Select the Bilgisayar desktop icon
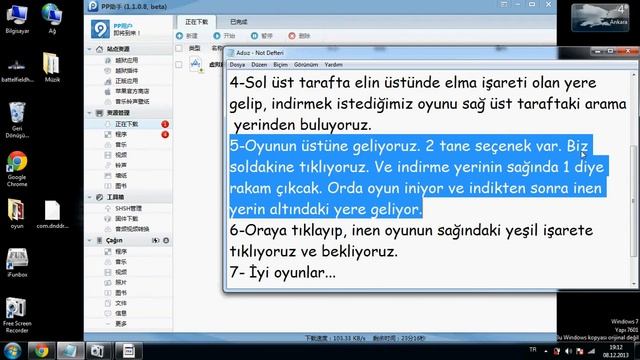This screenshot has width=640, height=360. pyautogui.click(x=17, y=18)
